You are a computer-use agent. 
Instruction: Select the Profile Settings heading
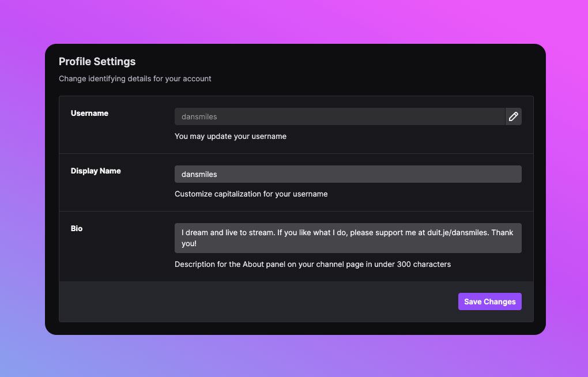pyautogui.click(x=97, y=62)
